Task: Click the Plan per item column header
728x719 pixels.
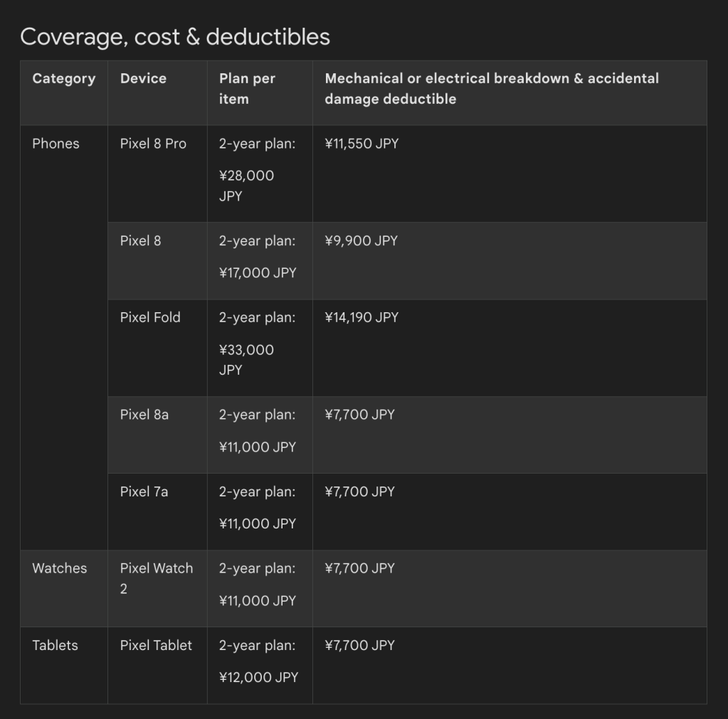Action: point(246,89)
